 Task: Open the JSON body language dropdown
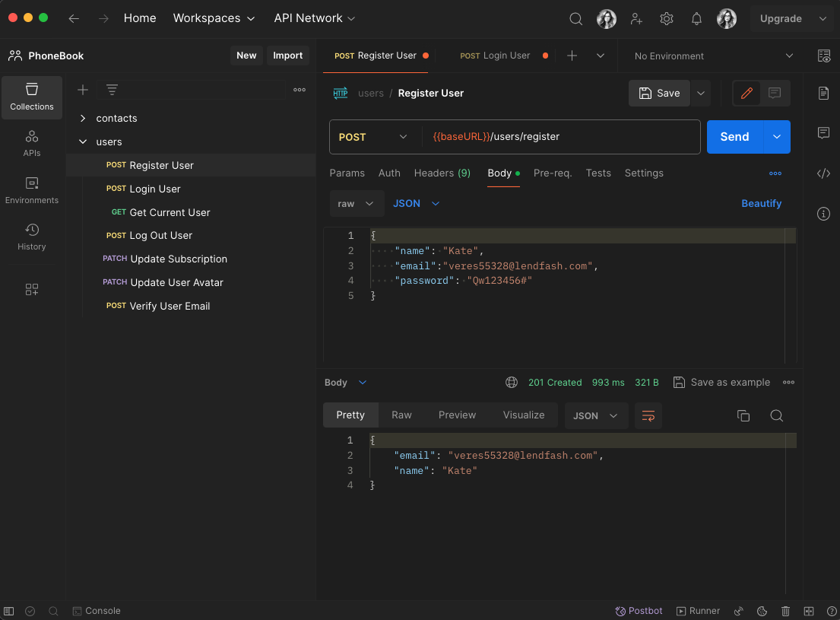(417, 204)
